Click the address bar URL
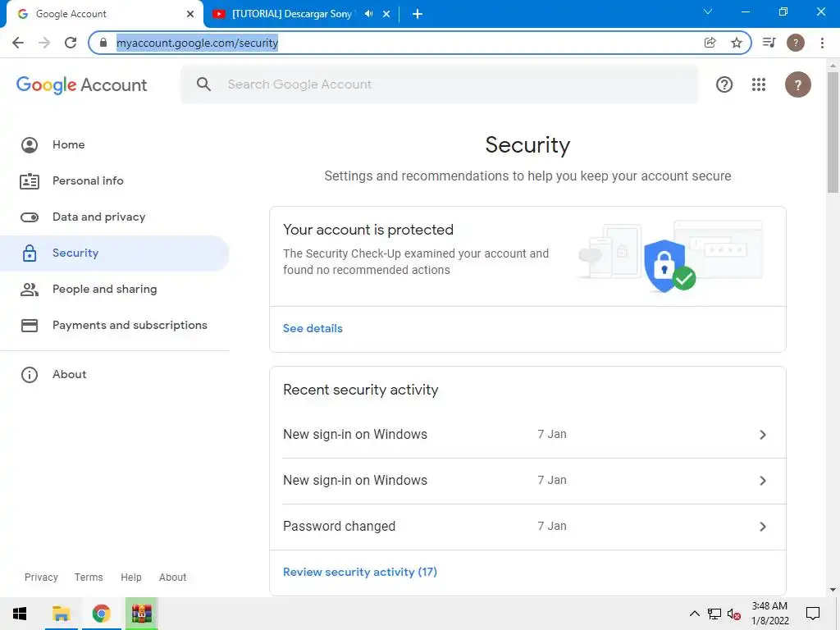This screenshot has height=630, width=840. 197,43
